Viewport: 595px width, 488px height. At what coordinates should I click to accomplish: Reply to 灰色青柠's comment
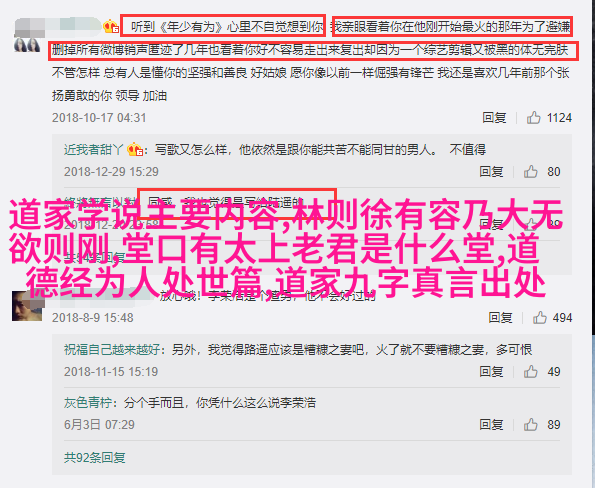[491, 425]
